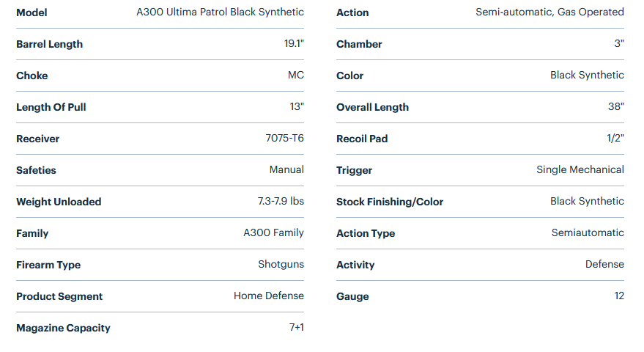Click the Length Of Pull label
The image size is (644, 352).
[x=51, y=107]
